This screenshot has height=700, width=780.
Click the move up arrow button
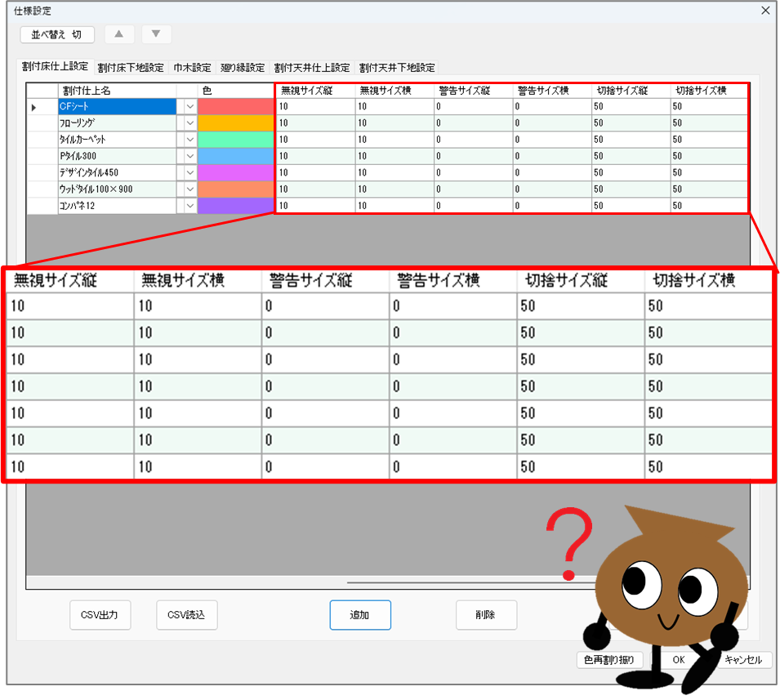click(119, 34)
